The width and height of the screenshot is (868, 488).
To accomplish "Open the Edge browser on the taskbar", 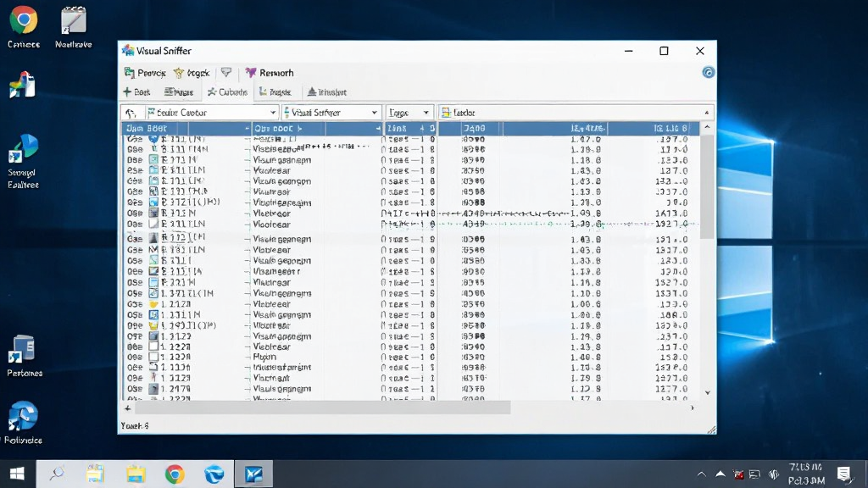I will [x=214, y=474].
